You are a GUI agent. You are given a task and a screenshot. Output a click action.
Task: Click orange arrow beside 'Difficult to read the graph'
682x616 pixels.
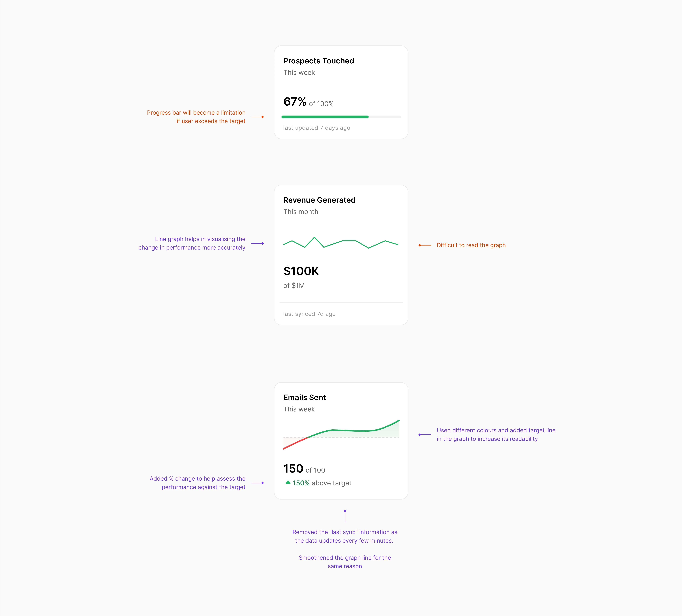(x=425, y=245)
